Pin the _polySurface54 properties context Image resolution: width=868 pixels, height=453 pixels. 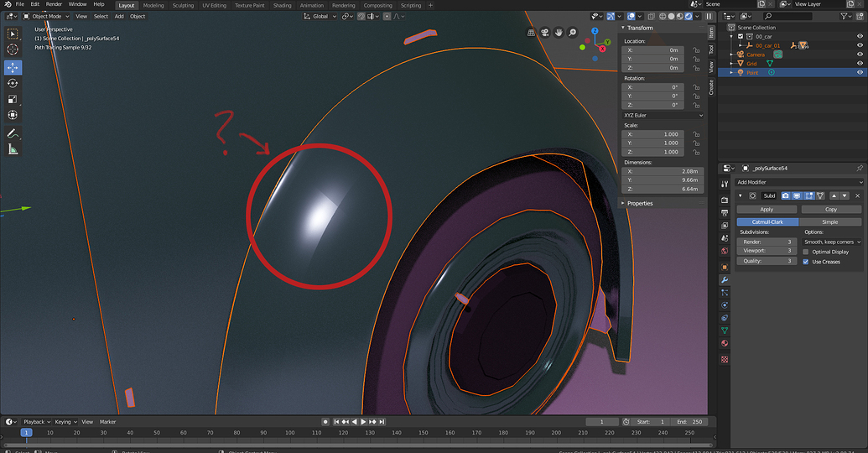859,168
